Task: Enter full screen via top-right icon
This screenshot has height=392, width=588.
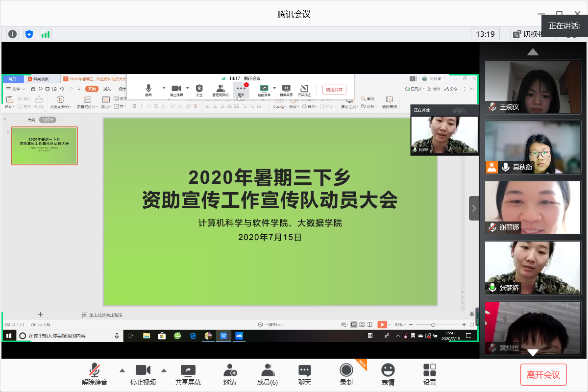Action: 571,34
